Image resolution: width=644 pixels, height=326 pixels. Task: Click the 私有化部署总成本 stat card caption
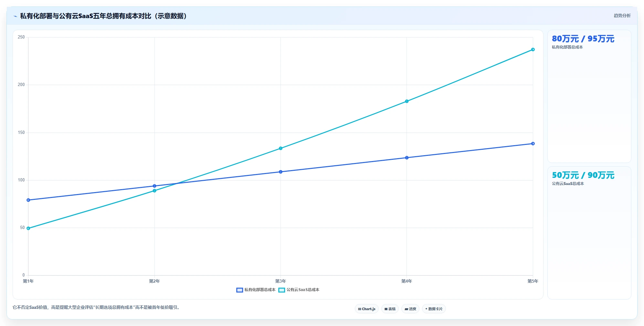[x=567, y=47]
